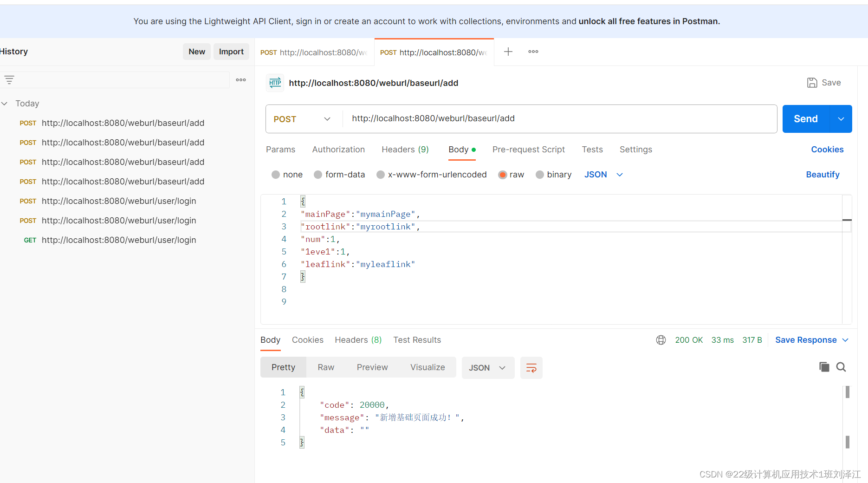Switch to the Authorization tab
The width and height of the screenshot is (868, 483).
[338, 150]
